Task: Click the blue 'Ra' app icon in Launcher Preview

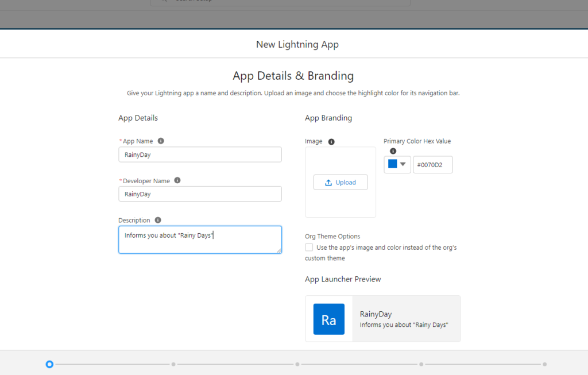Action: click(328, 319)
